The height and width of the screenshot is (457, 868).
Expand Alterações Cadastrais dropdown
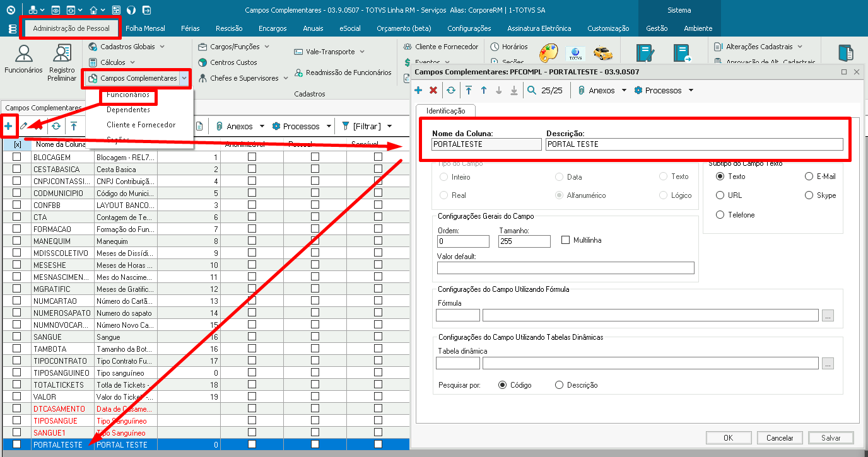pyautogui.click(x=800, y=47)
